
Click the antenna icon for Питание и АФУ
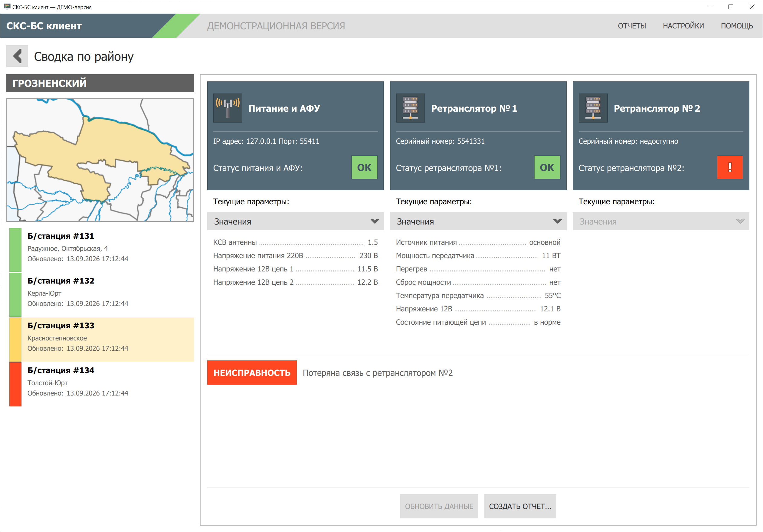click(x=228, y=108)
